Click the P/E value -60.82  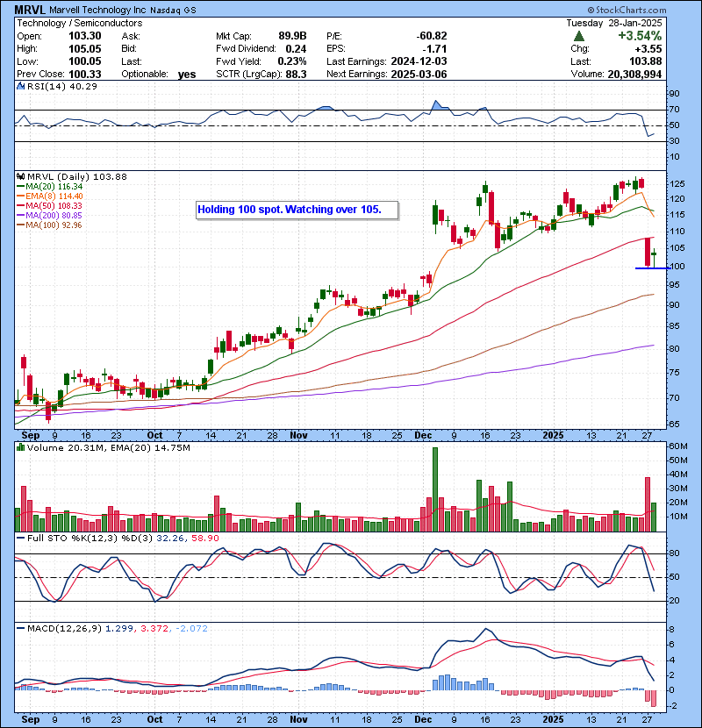[x=432, y=36]
